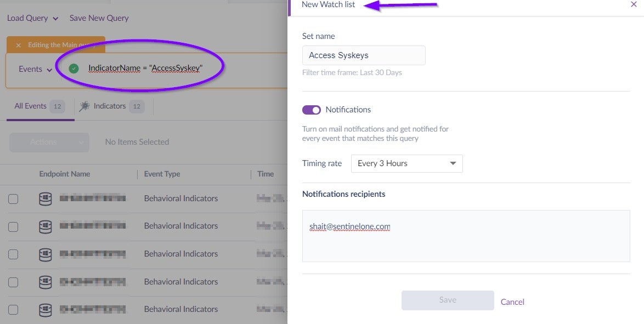Click the last row endpoint server icon

[46, 309]
